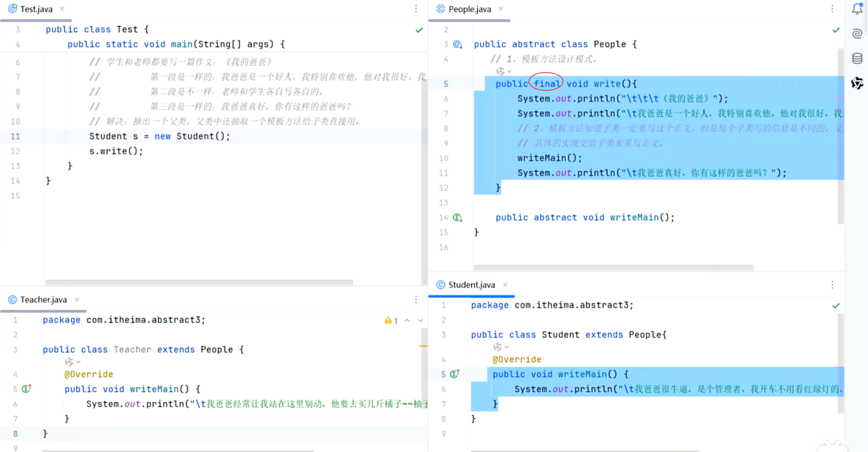Click 'public abstract class People {' declaration

click(556, 45)
